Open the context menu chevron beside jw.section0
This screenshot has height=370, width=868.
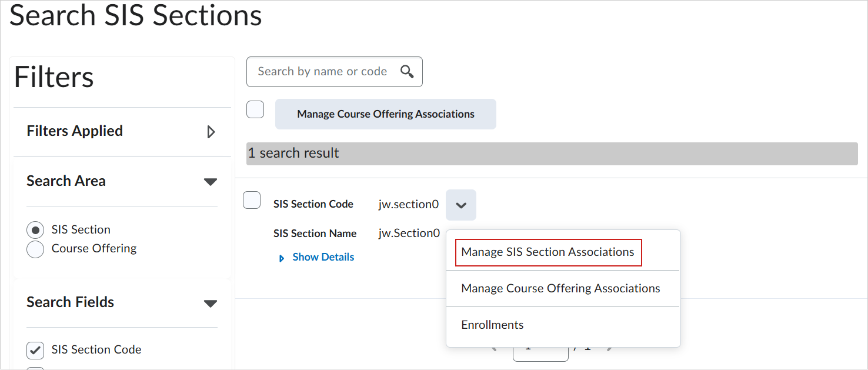point(461,205)
